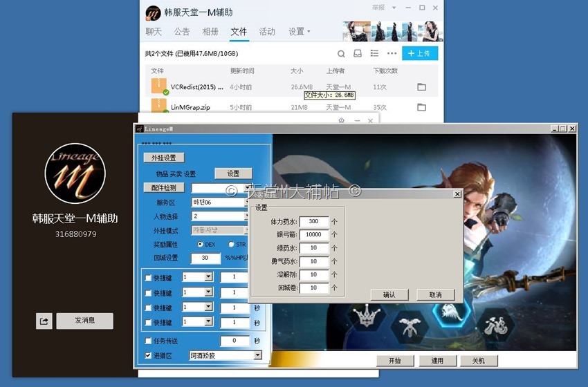Viewport: 588px width, 387px height.
Task: Open the dropdown arrow beside 举报
Action: click(x=394, y=8)
